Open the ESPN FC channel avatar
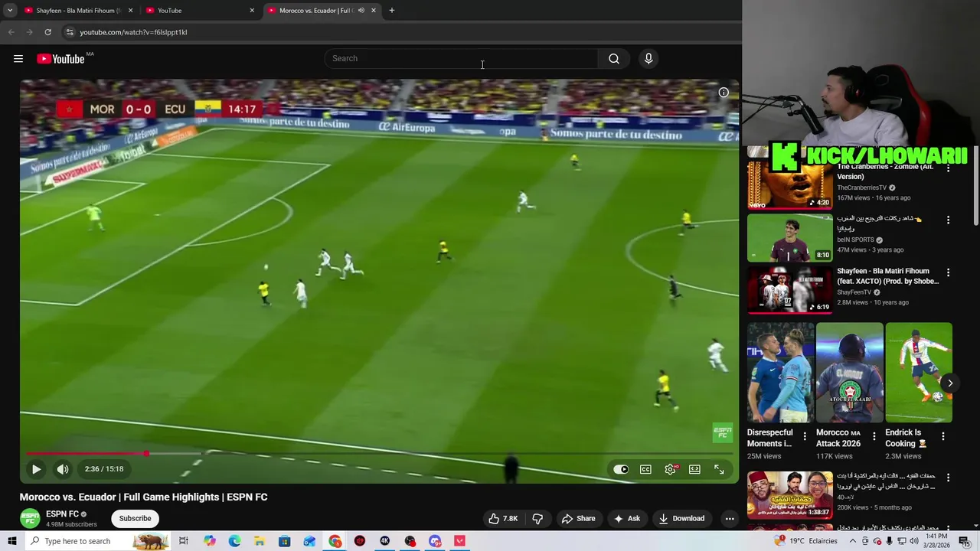 click(x=30, y=518)
